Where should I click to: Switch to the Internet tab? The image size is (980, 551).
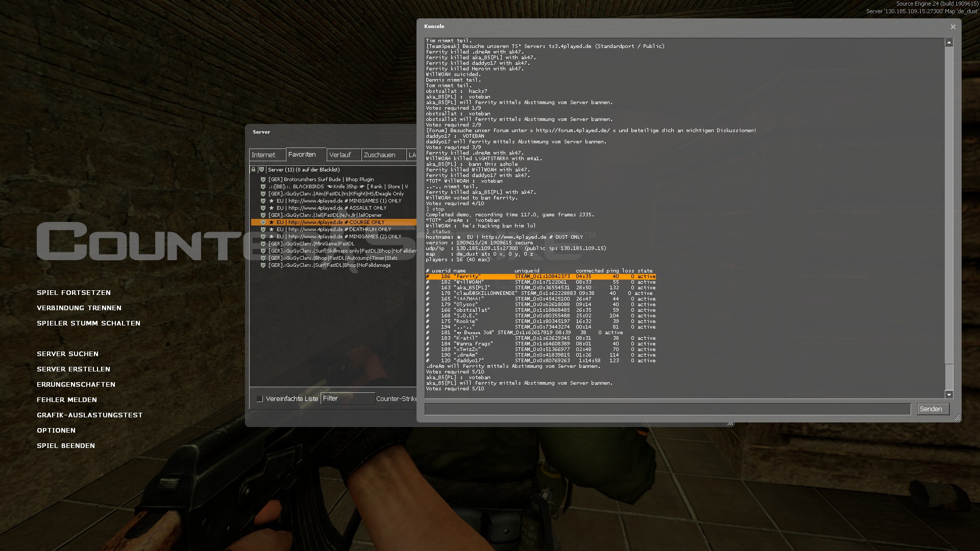pyautogui.click(x=267, y=155)
